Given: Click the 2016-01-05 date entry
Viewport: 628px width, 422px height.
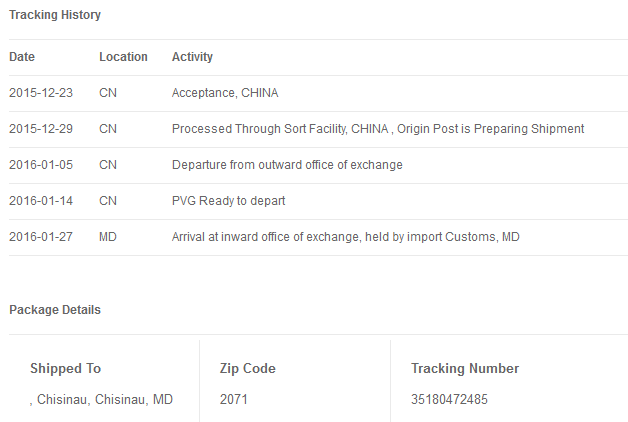Looking at the screenshot, I should point(41,165).
